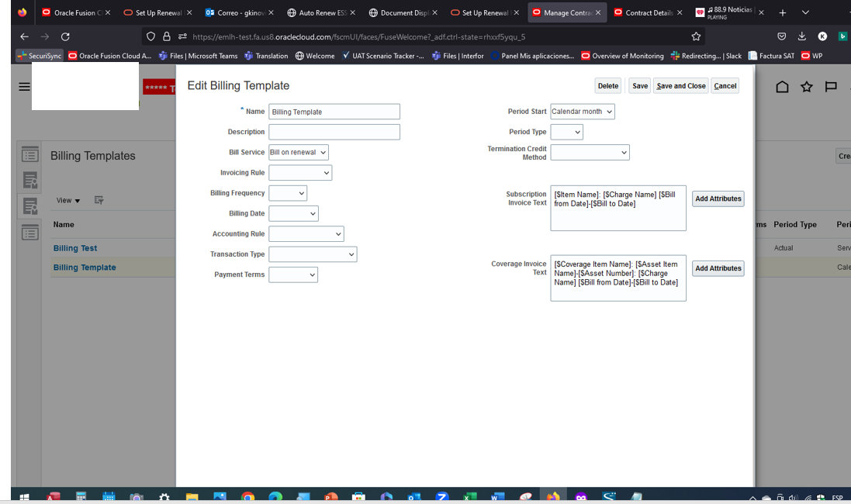Open the Bill Service dropdown

point(299,153)
